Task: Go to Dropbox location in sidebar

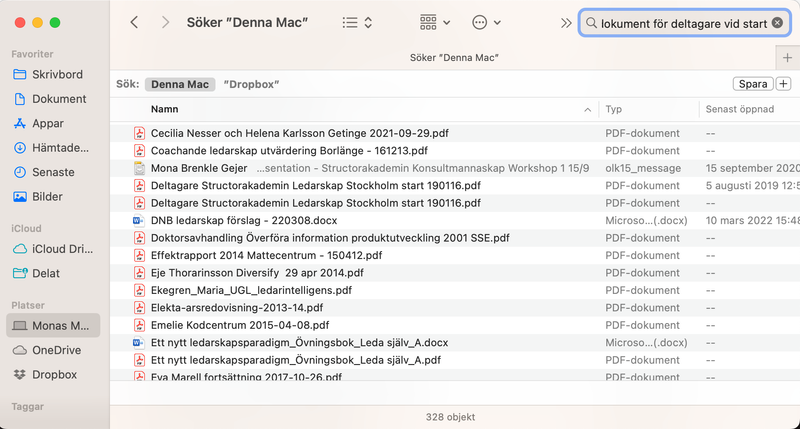Action: [x=54, y=374]
